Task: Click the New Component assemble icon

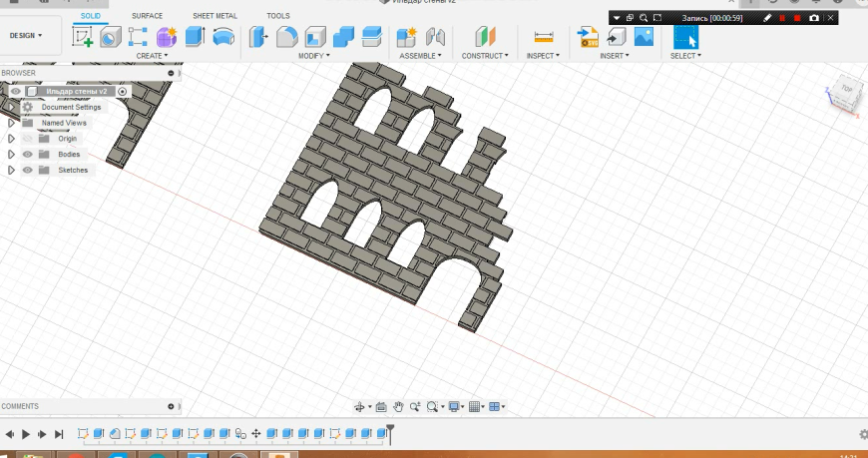Action: click(406, 37)
